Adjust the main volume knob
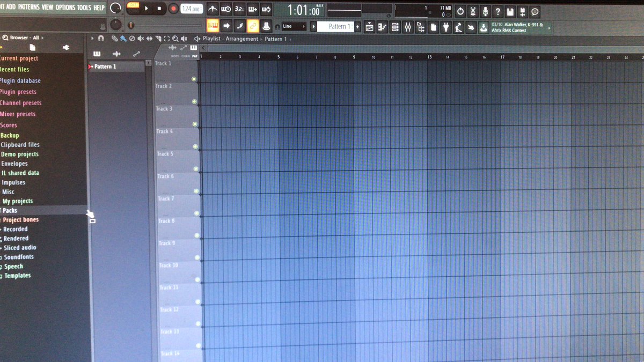Image resolution: width=644 pixels, height=362 pixels. point(115,8)
